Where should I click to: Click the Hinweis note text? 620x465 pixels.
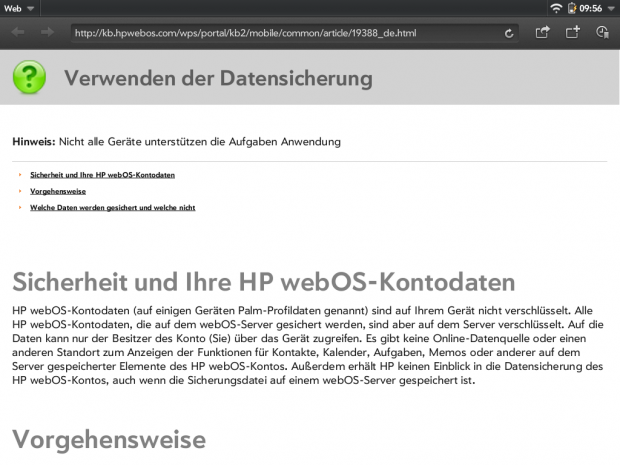[x=176, y=142]
